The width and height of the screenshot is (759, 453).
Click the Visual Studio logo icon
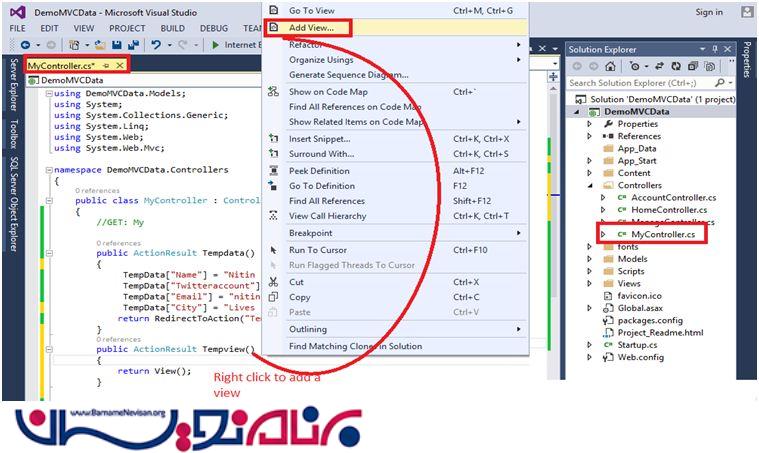(x=18, y=12)
